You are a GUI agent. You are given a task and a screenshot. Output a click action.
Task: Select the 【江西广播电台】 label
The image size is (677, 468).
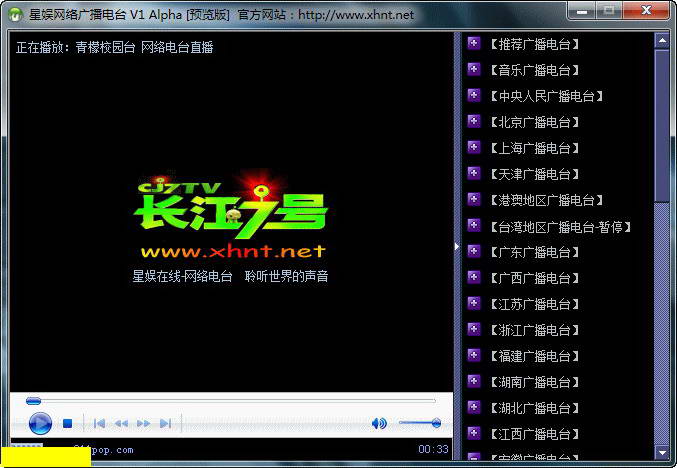(534, 434)
